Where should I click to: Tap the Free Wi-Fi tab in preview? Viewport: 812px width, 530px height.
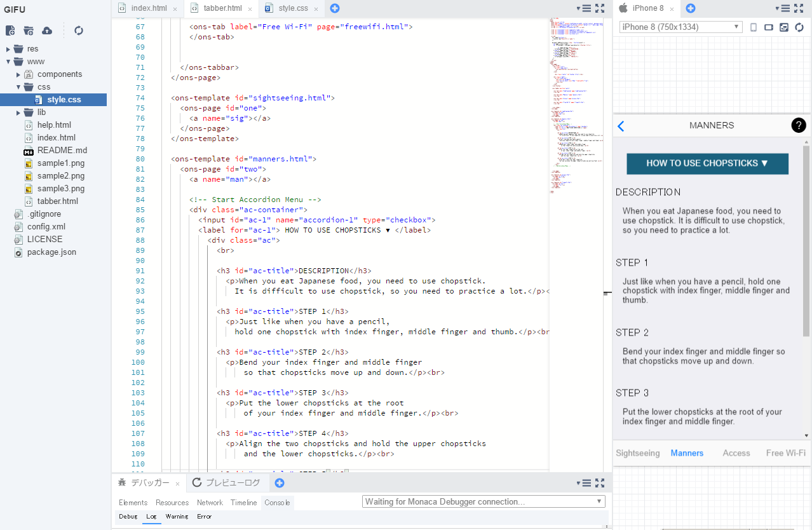785,453
